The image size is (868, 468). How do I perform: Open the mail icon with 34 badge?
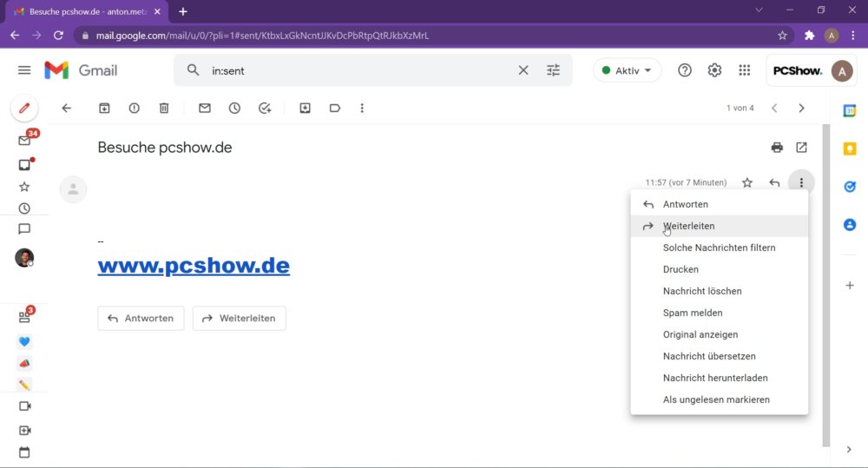point(24,140)
